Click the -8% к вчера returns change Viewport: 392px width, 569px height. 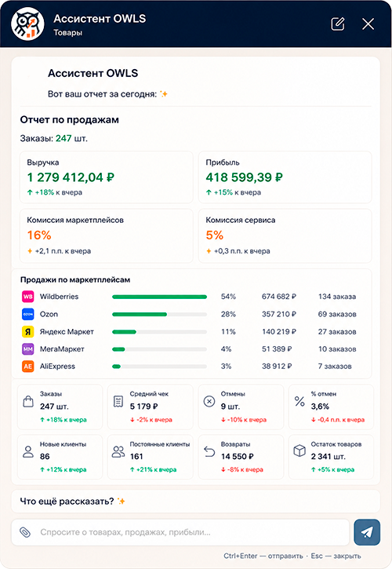click(242, 469)
